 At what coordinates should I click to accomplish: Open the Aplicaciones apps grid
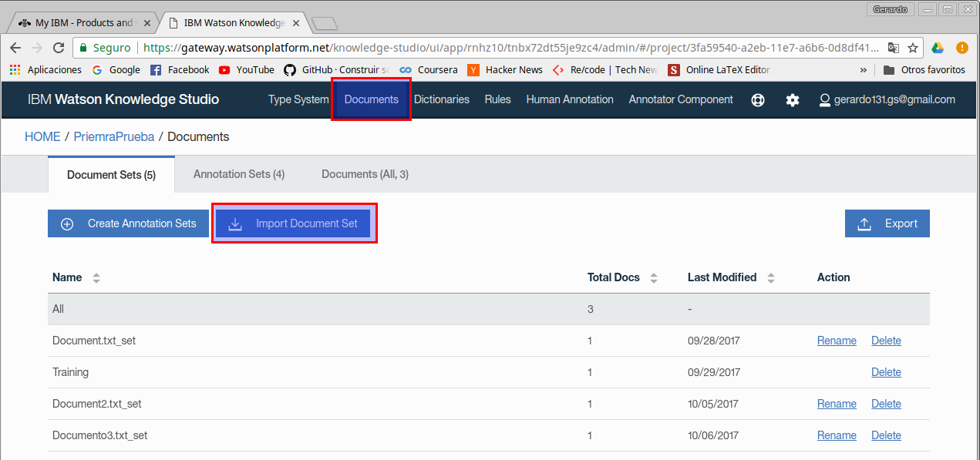pyautogui.click(x=45, y=69)
